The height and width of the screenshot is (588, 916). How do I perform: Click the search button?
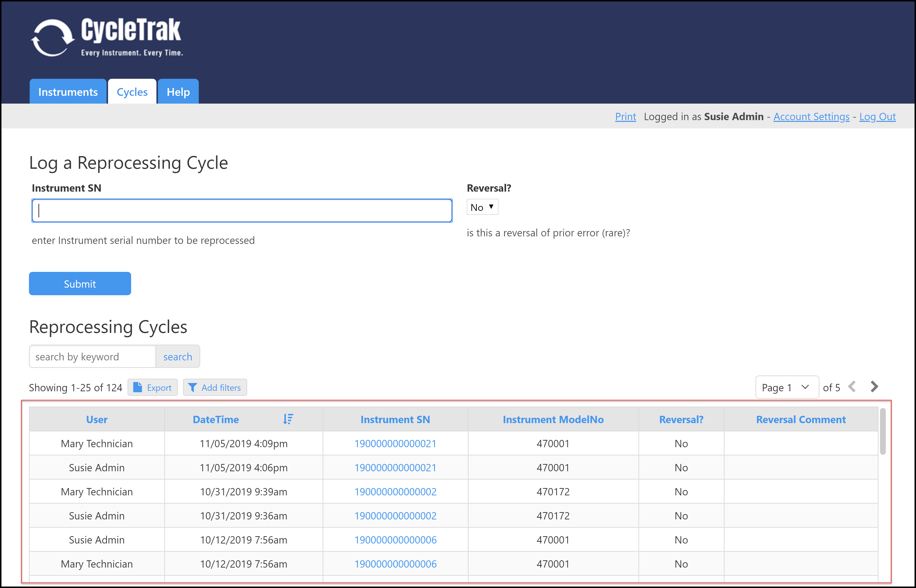pyautogui.click(x=178, y=357)
